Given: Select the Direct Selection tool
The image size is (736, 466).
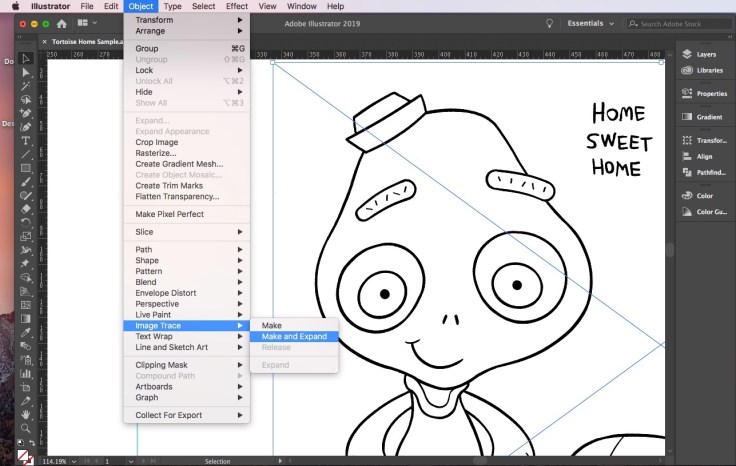Looking at the screenshot, I should tap(27, 73).
